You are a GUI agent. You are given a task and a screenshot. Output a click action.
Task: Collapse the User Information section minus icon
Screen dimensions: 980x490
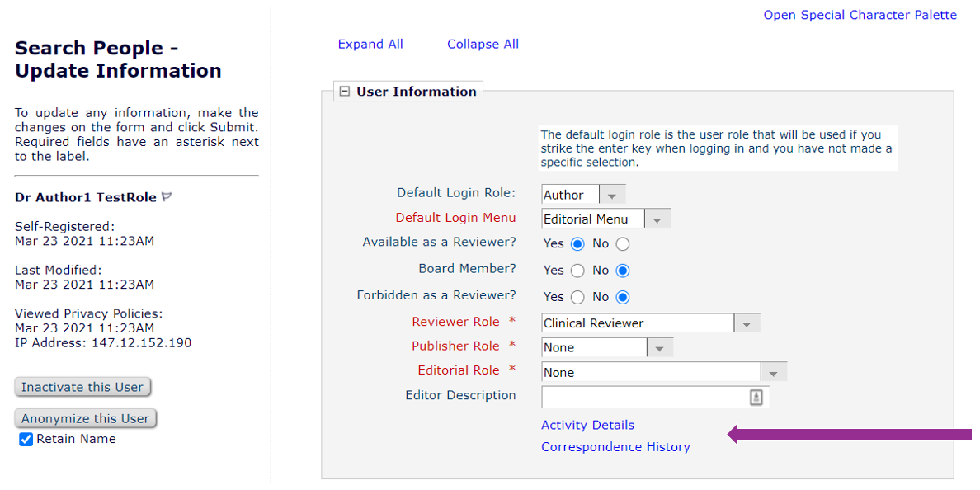[345, 92]
